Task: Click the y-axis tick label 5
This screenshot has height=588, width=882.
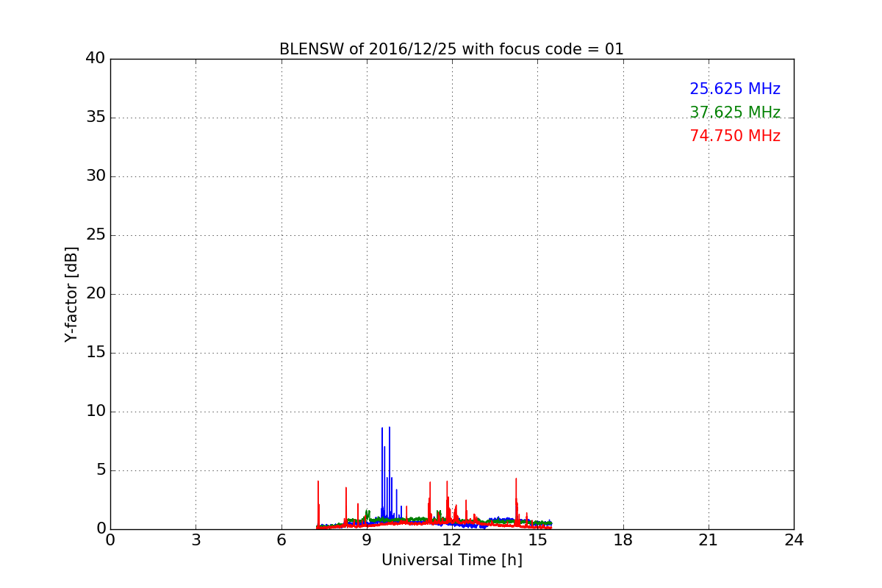Action: tap(100, 470)
